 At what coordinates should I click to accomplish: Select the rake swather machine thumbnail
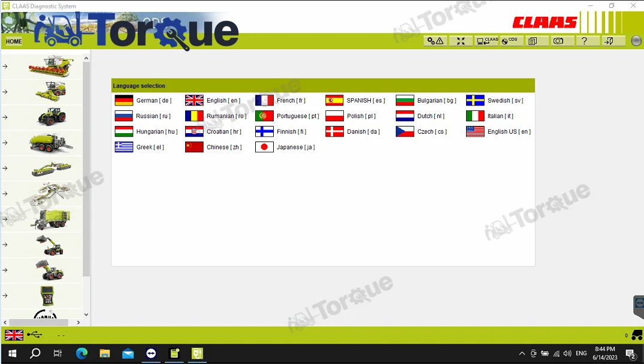click(x=51, y=194)
